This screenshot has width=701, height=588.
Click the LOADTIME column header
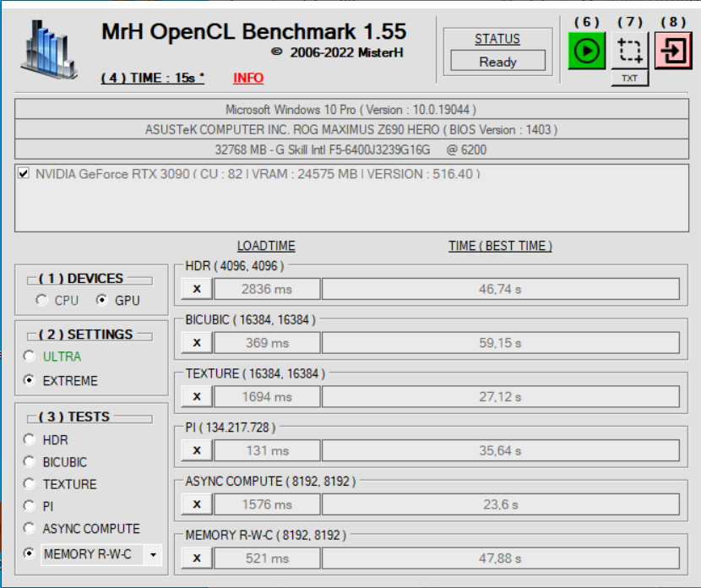(266, 246)
